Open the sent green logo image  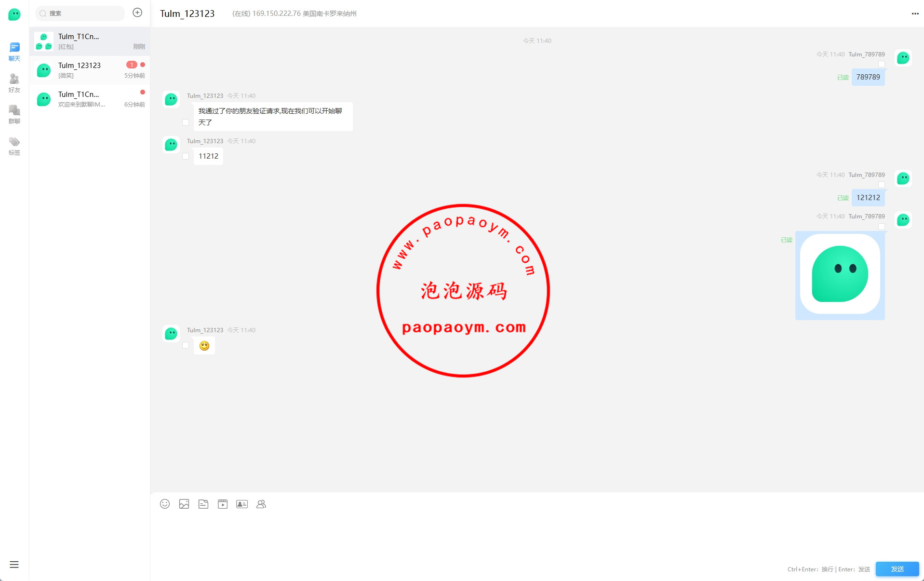point(840,274)
